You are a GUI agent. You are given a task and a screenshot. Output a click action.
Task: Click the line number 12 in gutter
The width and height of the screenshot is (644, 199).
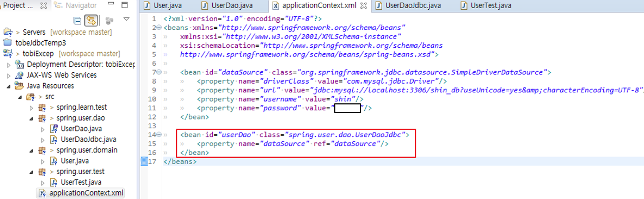152,117
